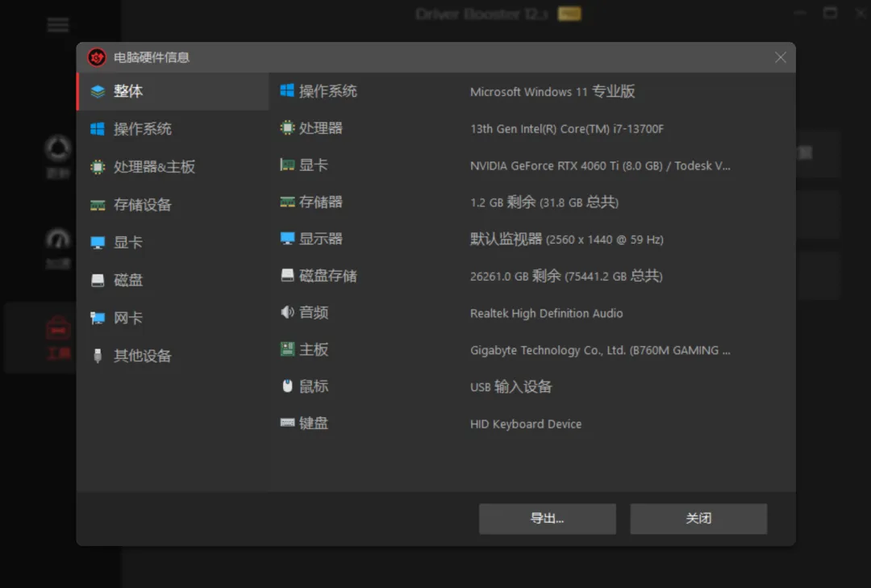This screenshot has width=871, height=588.
Task: Click Microsoft Windows 11 专业版 text
Action: [x=552, y=92]
